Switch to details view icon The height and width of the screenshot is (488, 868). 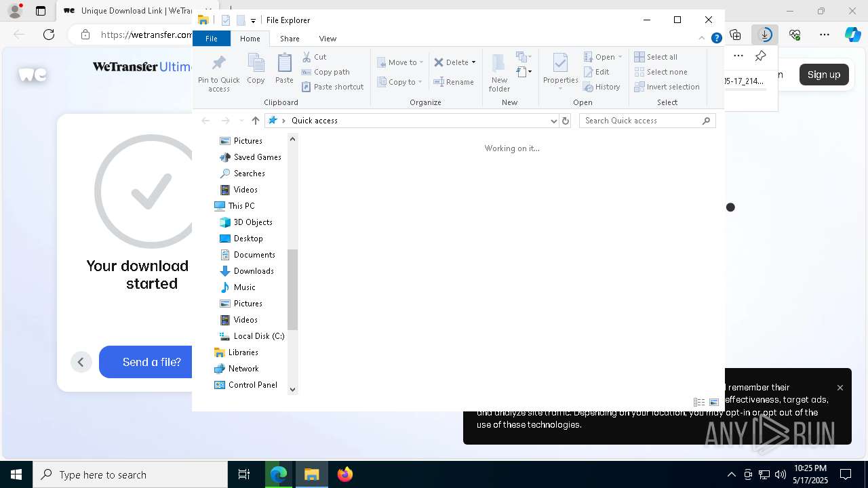pyautogui.click(x=699, y=402)
